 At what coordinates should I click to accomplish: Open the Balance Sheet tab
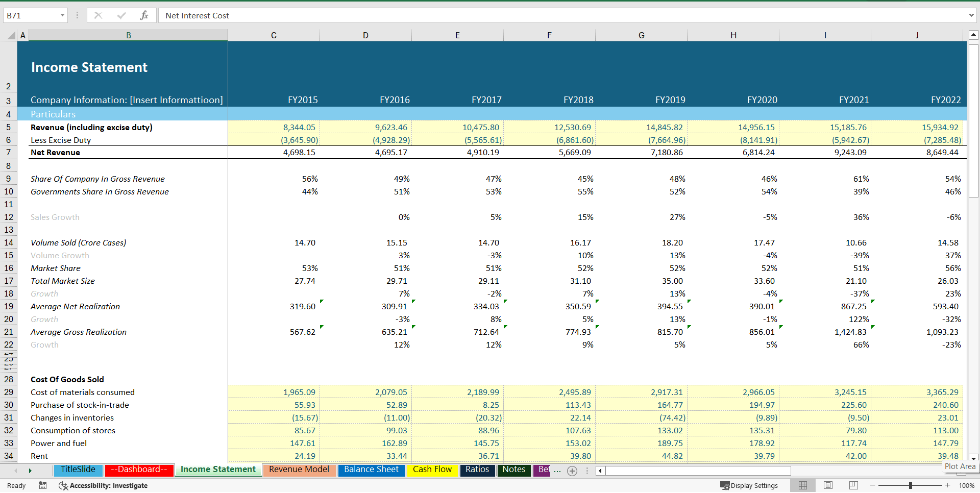pyautogui.click(x=371, y=470)
